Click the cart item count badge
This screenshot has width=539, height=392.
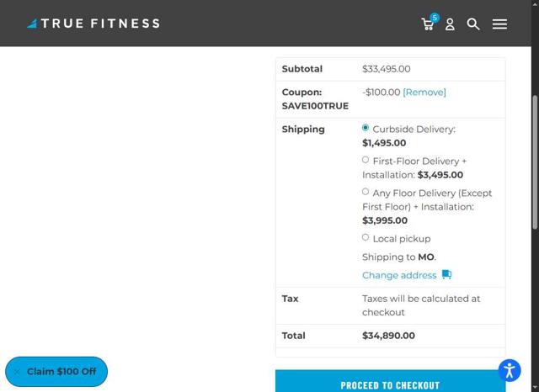click(435, 17)
